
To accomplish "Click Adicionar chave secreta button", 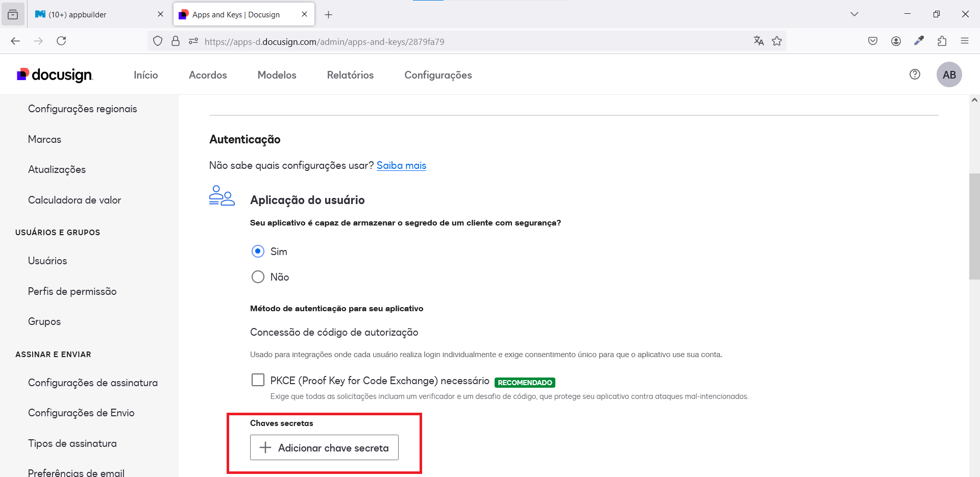I will click(324, 447).
